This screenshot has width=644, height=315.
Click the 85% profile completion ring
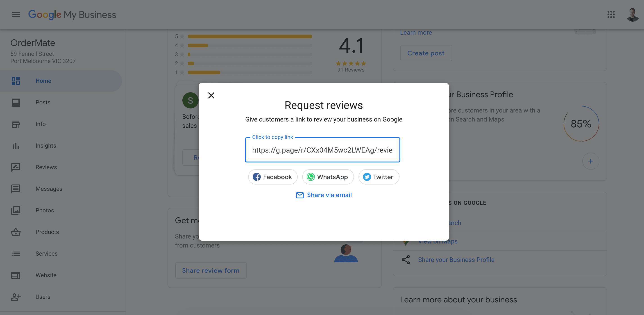pyautogui.click(x=581, y=124)
